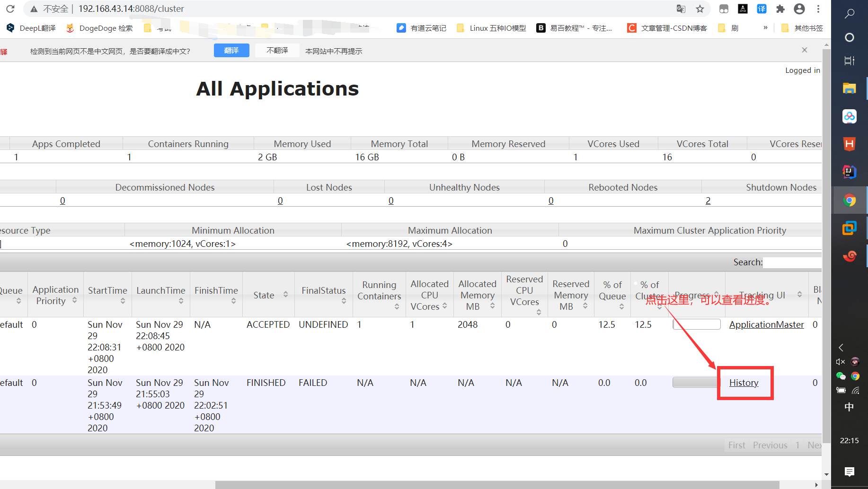This screenshot has height=489, width=868.
Task: Reload the page with the refresh icon
Action: pyautogui.click(x=10, y=9)
